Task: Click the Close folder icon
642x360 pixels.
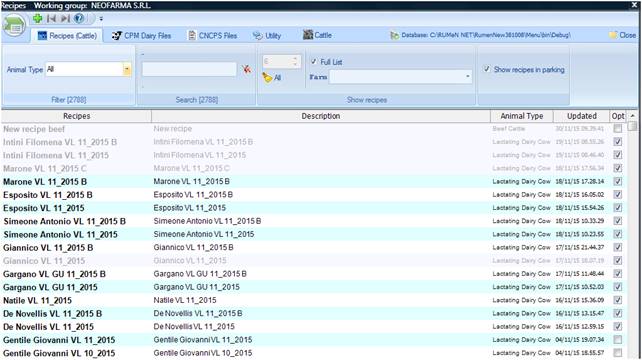Action: (x=613, y=35)
